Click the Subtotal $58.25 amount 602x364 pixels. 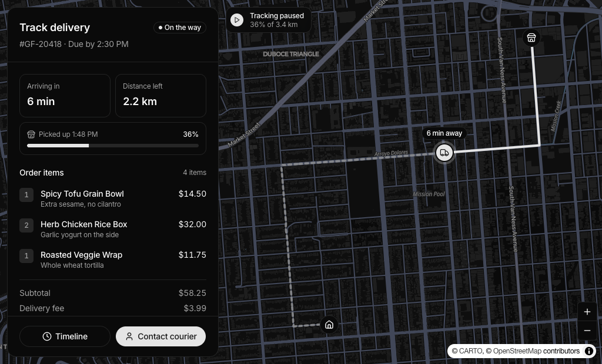pyautogui.click(x=192, y=293)
